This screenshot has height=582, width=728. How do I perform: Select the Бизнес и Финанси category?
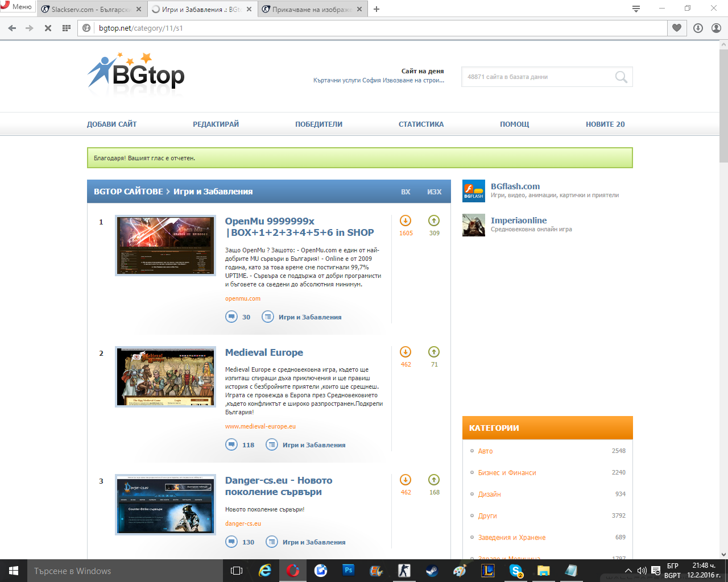tap(507, 472)
